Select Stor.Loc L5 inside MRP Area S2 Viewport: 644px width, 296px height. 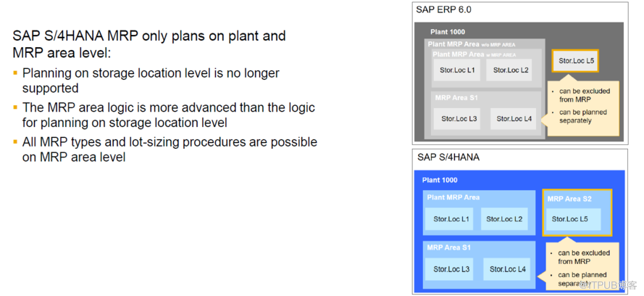click(573, 219)
